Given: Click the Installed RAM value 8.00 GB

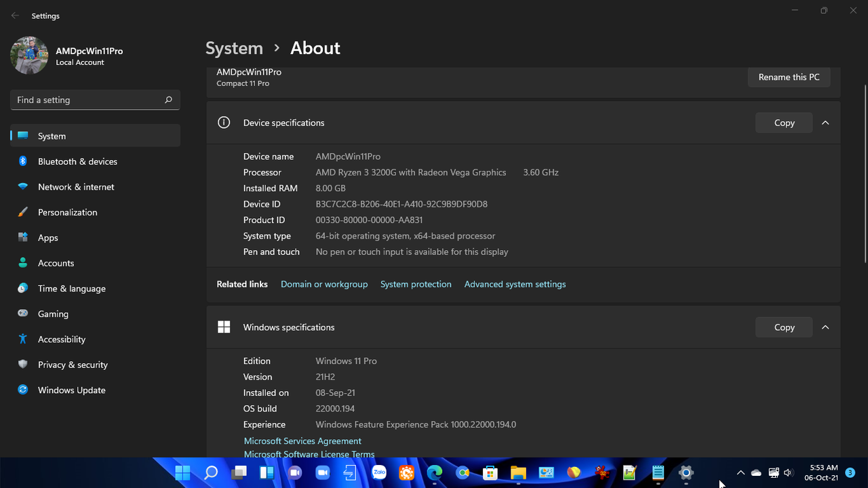Looking at the screenshot, I should coord(330,188).
